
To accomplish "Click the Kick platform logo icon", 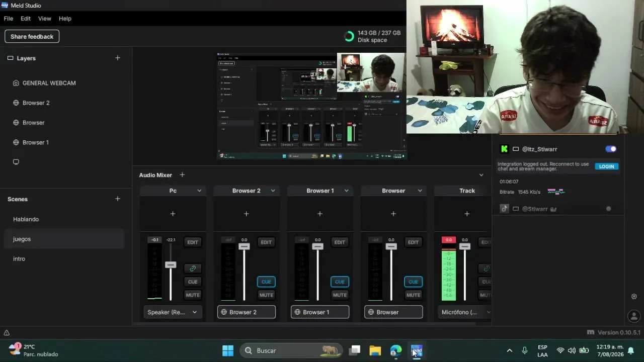I will pyautogui.click(x=504, y=149).
